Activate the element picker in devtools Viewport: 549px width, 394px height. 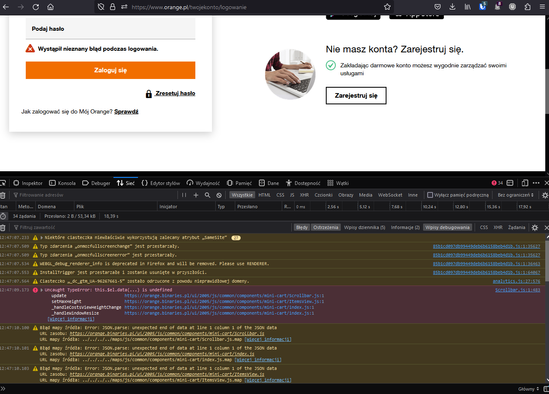pyautogui.click(x=3, y=183)
